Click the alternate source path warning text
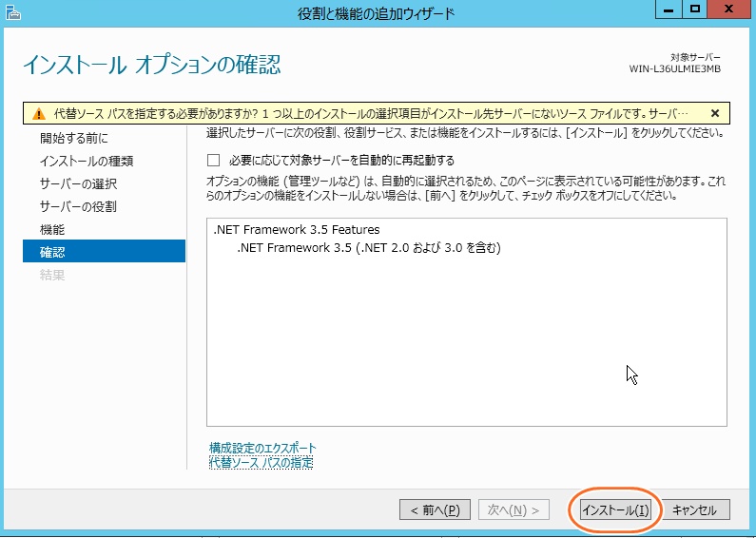 click(370, 114)
